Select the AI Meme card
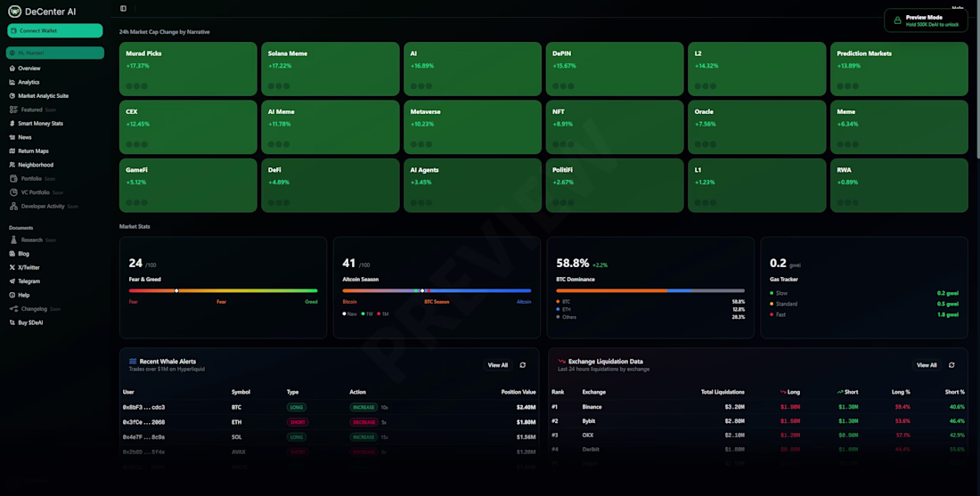Screen dimensions: 980x496 click(x=330, y=126)
